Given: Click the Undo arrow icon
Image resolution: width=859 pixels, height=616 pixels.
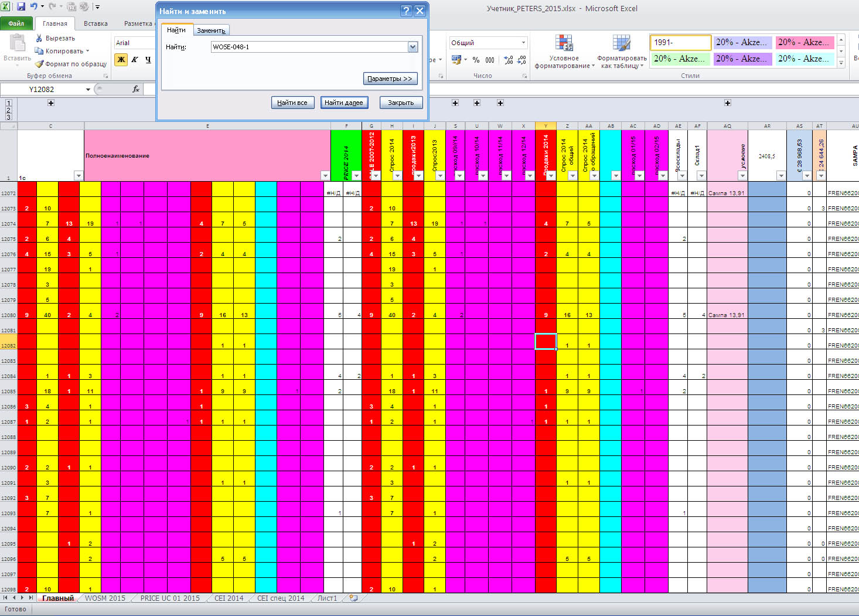Looking at the screenshot, I should click(34, 7).
